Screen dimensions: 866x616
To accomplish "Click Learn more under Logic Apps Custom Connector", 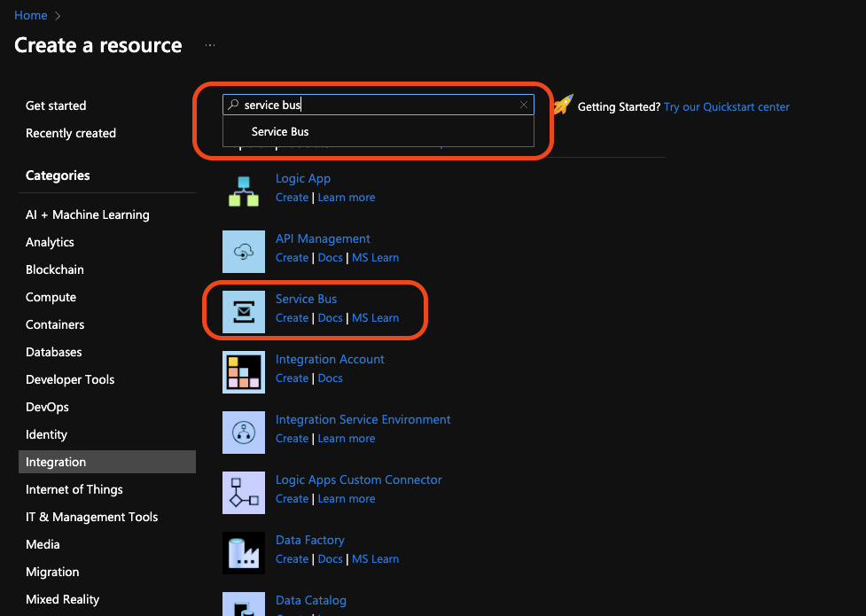I will point(347,498).
